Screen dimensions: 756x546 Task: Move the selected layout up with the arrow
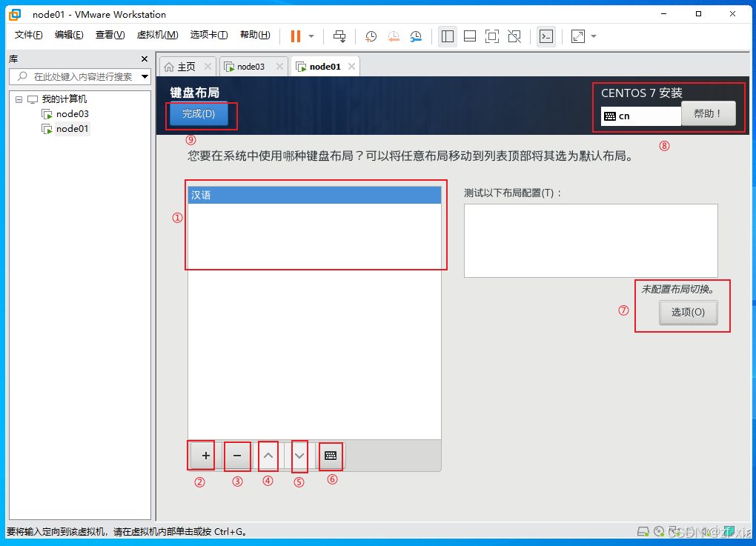(268, 456)
